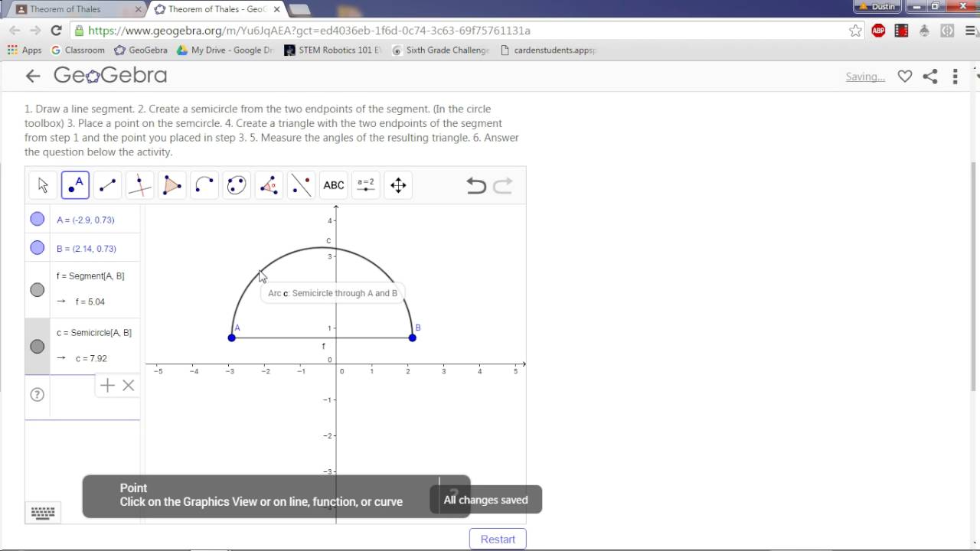Toggle visibility of point A
This screenshot has height=551, width=980.
pos(37,219)
